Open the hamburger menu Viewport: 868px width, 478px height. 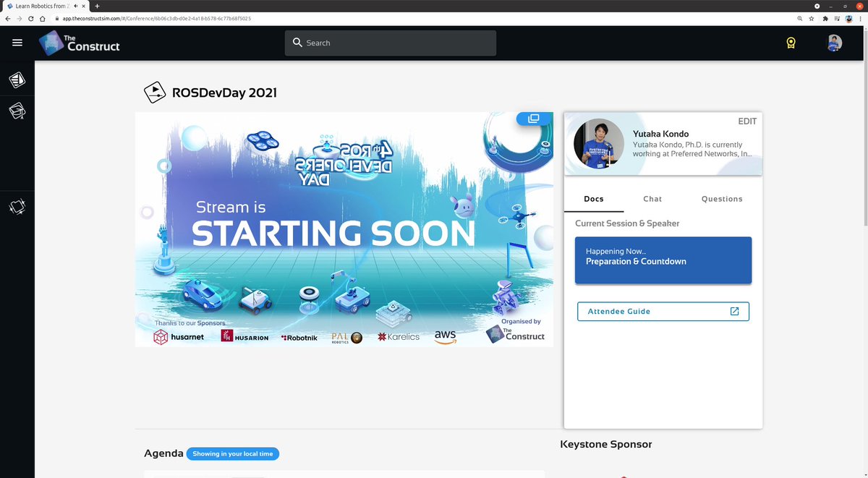(x=17, y=42)
